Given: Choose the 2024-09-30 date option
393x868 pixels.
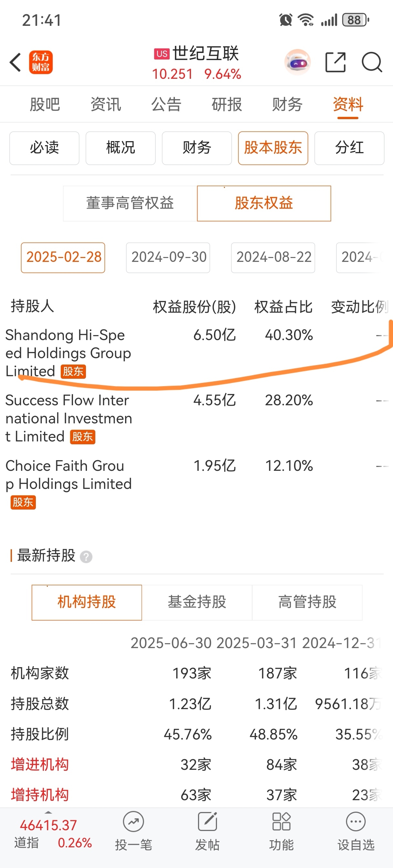Looking at the screenshot, I should click(168, 257).
